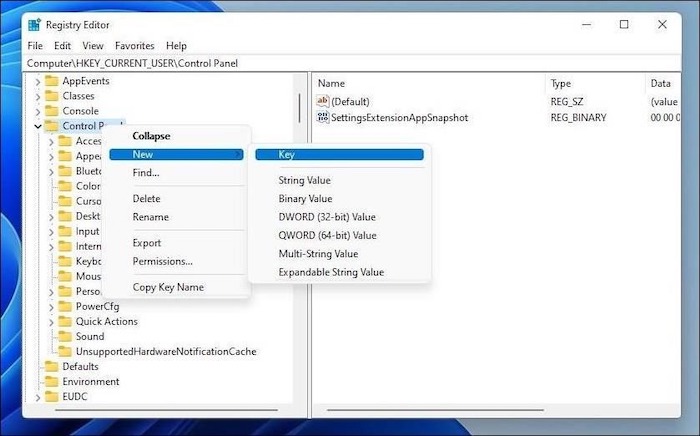Maximize the Registry Editor window

624,25
